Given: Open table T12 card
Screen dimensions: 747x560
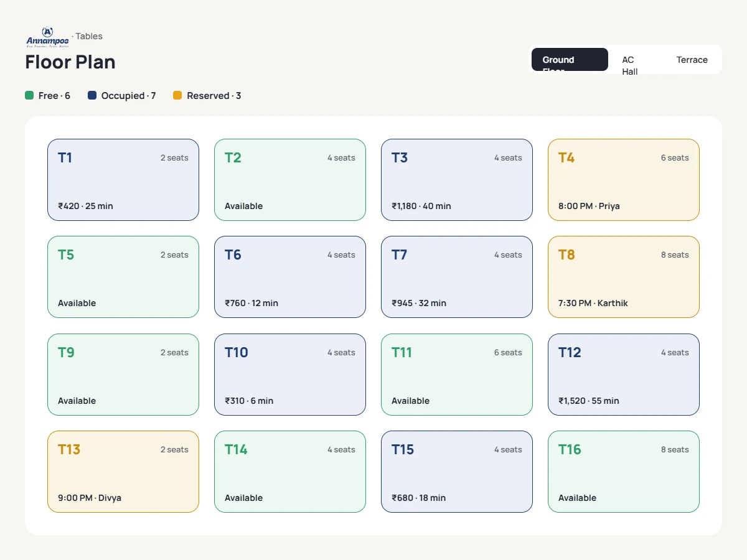Looking at the screenshot, I should (x=624, y=375).
